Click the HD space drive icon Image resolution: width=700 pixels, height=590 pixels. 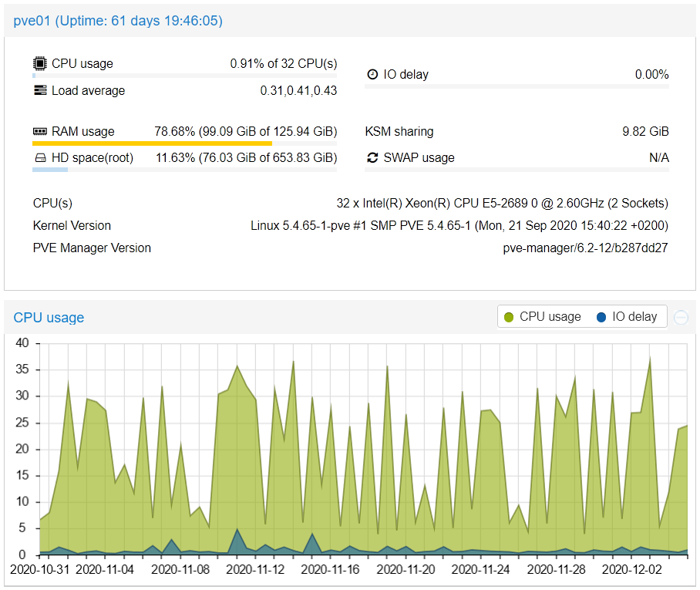tap(40, 158)
